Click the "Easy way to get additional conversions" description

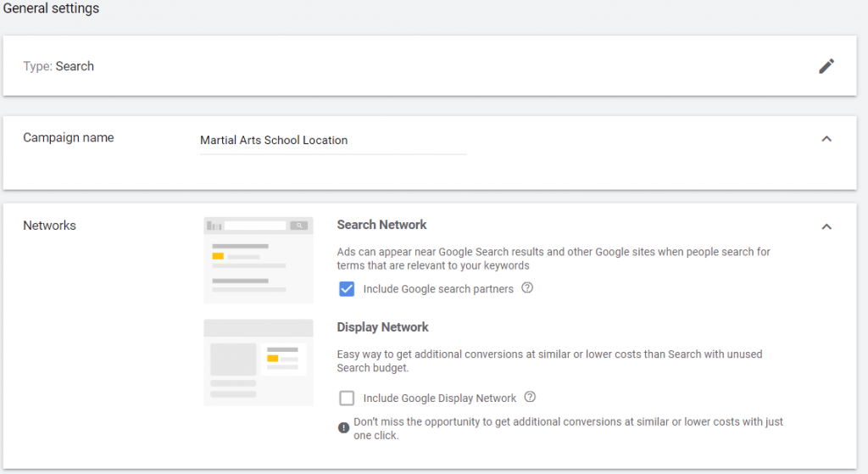coord(549,361)
